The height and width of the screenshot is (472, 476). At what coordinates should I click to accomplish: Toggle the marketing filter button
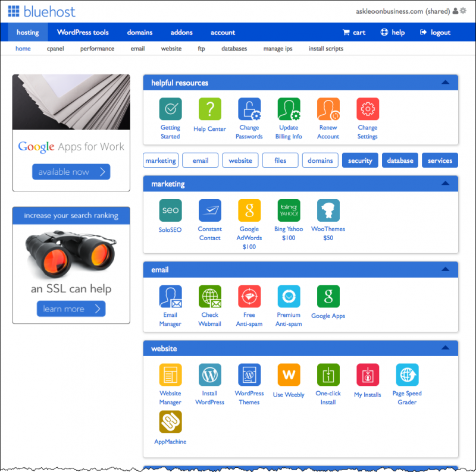pyautogui.click(x=161, y=161)
